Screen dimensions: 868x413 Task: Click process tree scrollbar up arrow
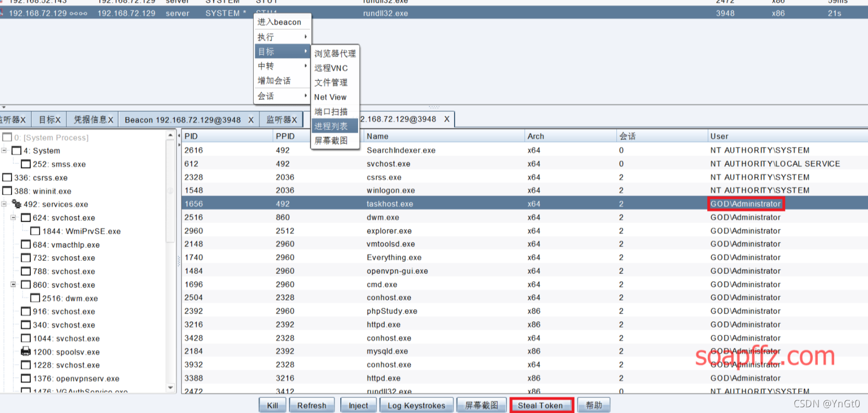click(170, 135)
